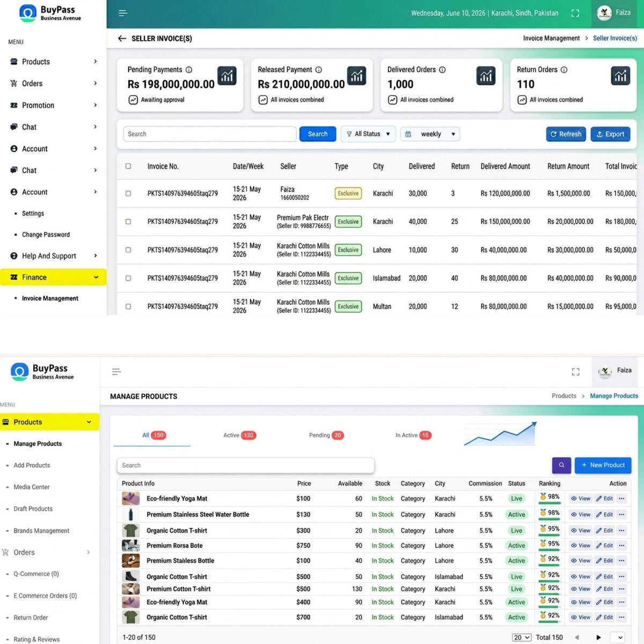The width and height of the screenshot is (644, 644).
Task: Go to the next page of products
Action: (599, 638)
